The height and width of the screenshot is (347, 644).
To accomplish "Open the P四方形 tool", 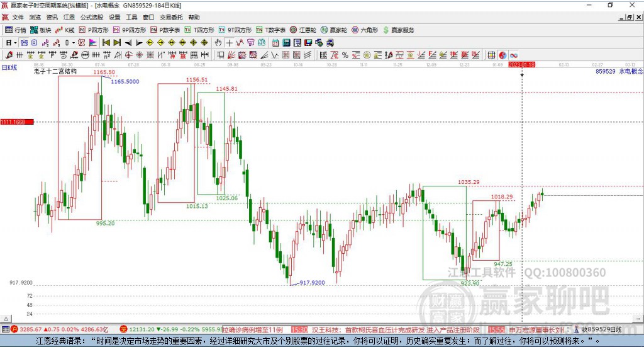I will pos(94,30).
